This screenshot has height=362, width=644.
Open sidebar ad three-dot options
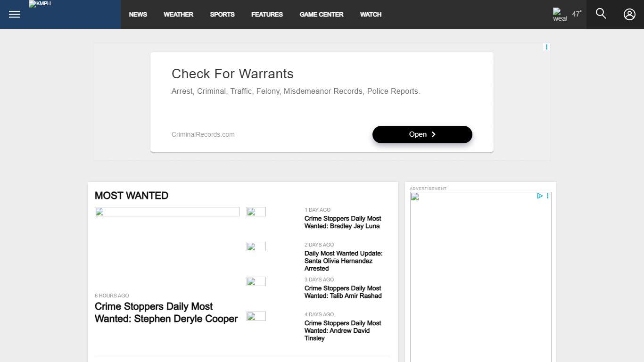pyautogui.click(x=547, y=196)
